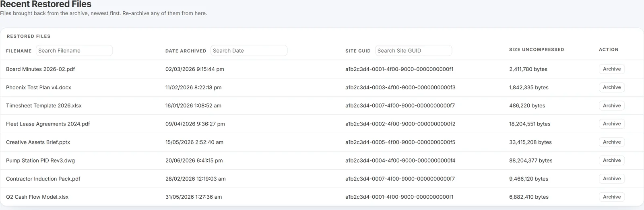The height and width of the screenshot is (210, 644).
Task: Select filename Creative Assets Brief.pptx
Action: (x=38, y=142)
